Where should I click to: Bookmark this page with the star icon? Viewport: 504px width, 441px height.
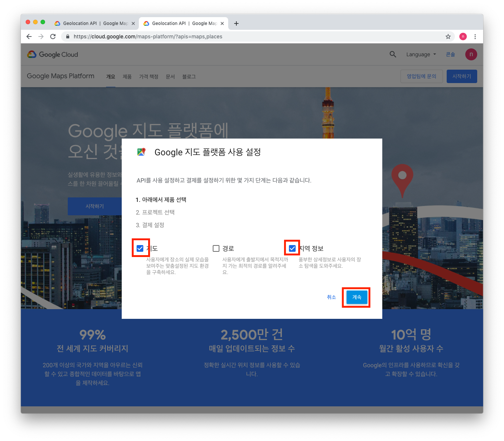point(448,37)
